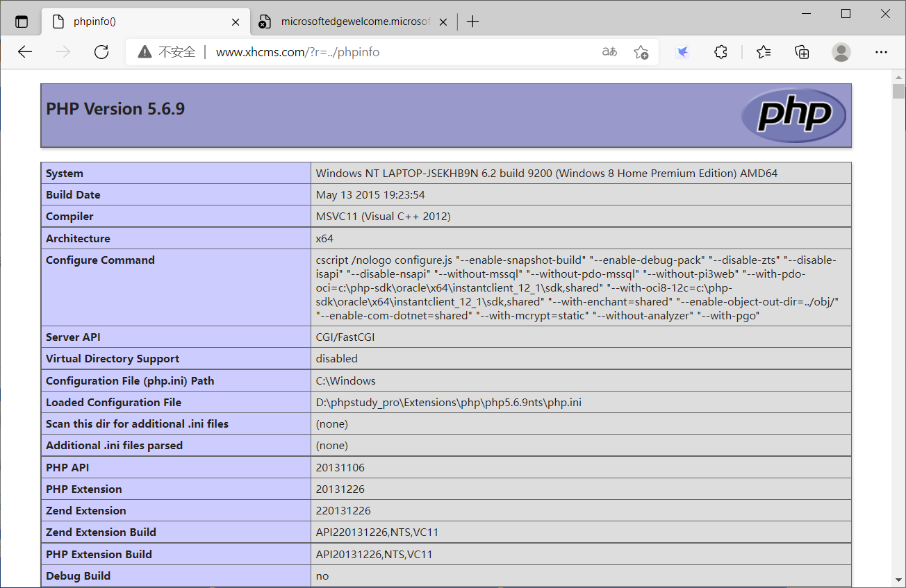Select the 'PHP Extension Build' label
The width and height of the screenshot is (906, 588).
coord(99,554)
